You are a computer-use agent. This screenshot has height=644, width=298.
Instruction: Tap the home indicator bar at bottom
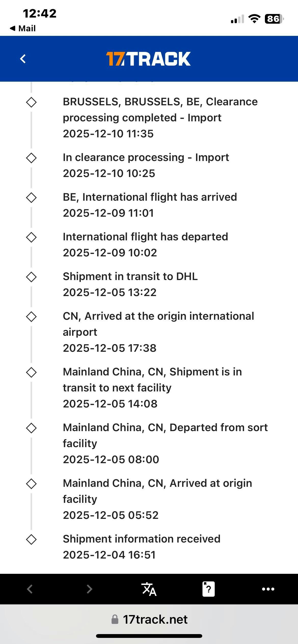(149, 636)
